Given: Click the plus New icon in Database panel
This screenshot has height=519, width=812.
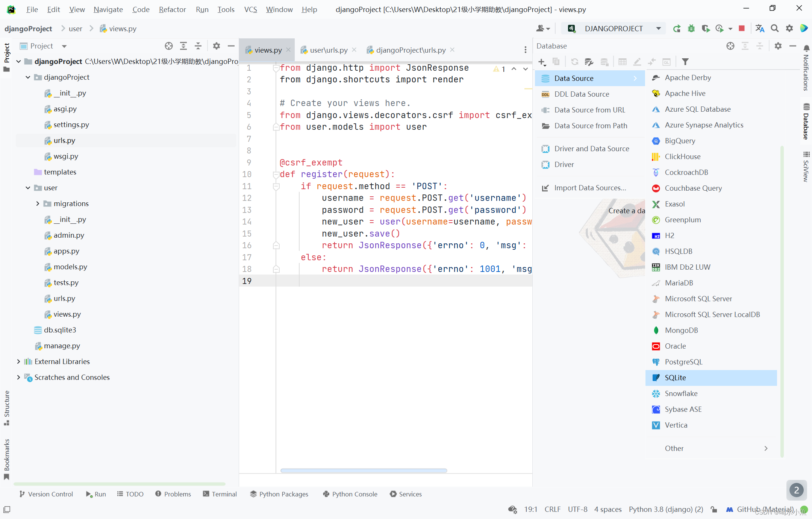Looking at the screenshot, I should point(542,62).
